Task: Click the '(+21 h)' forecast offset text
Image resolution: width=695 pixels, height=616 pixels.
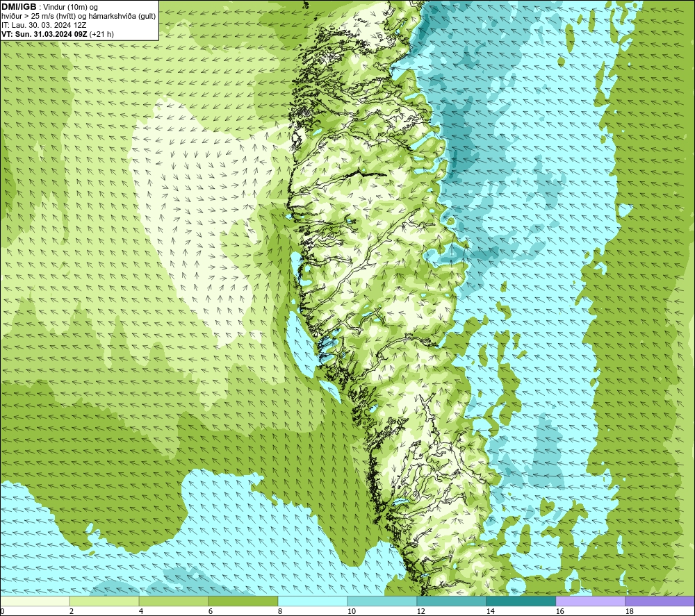Action: coord(101,34)
